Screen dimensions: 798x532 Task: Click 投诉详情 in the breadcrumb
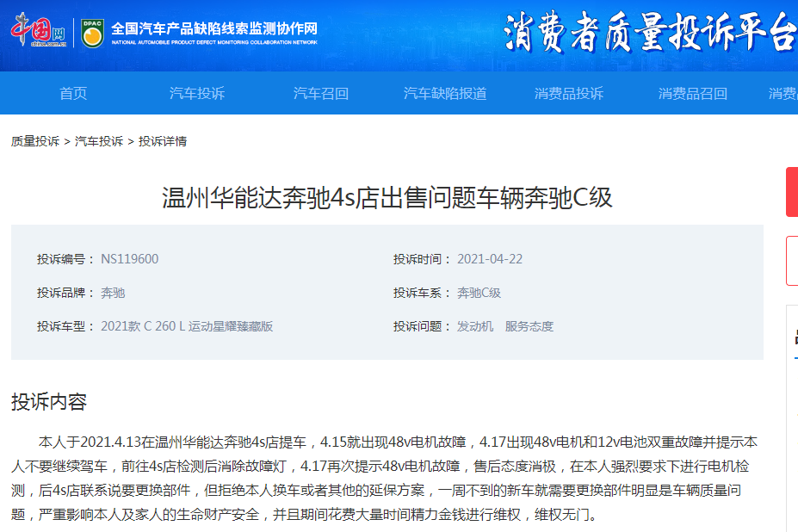coord(163,141)
